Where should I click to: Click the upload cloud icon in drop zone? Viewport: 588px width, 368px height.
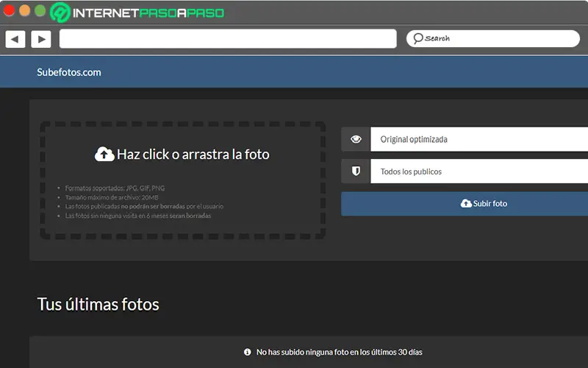coord(104,154)
